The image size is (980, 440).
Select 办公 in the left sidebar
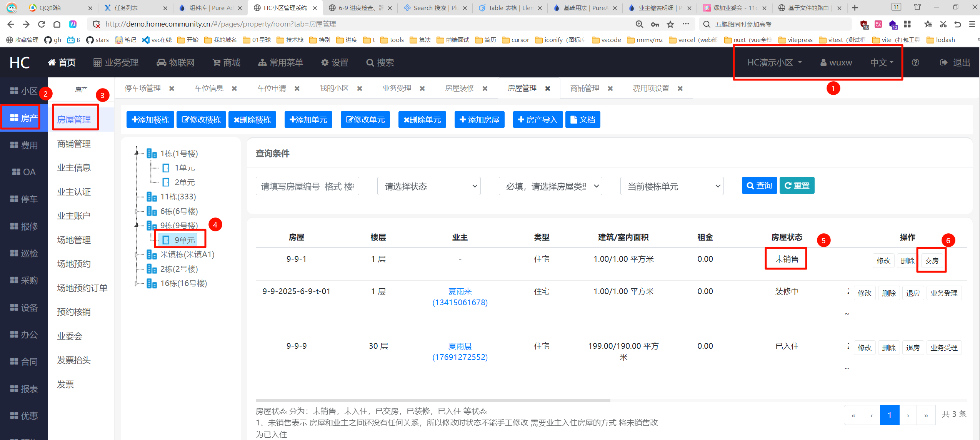[x=24, y=335]
